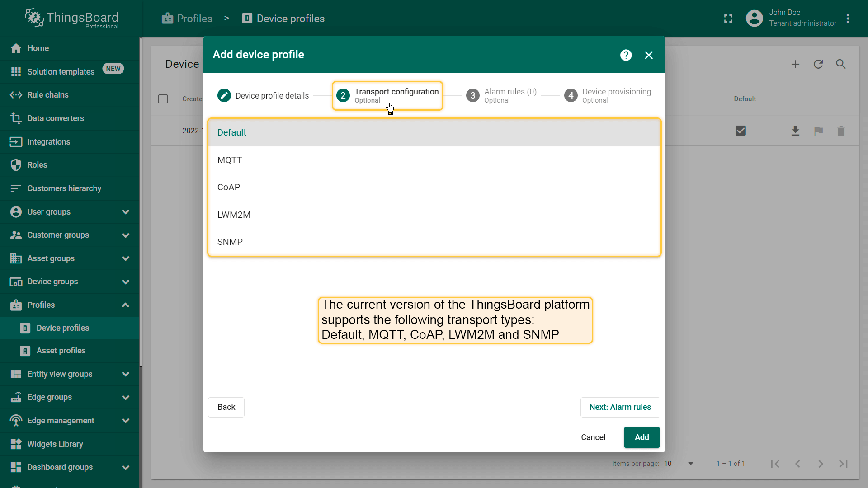868x488 pixels.
Task: Expand the Device groups sidebar section
Action: tap(125, 282)
